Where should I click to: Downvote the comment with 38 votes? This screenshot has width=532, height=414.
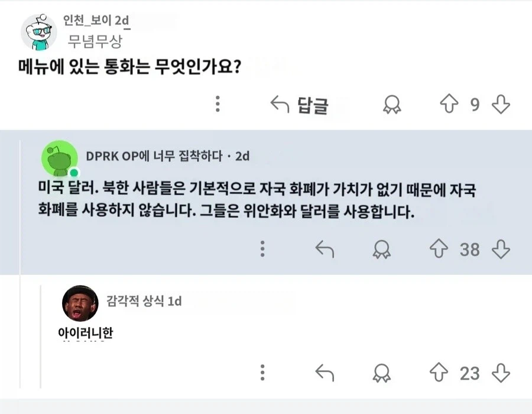click(x=501, y=250)
